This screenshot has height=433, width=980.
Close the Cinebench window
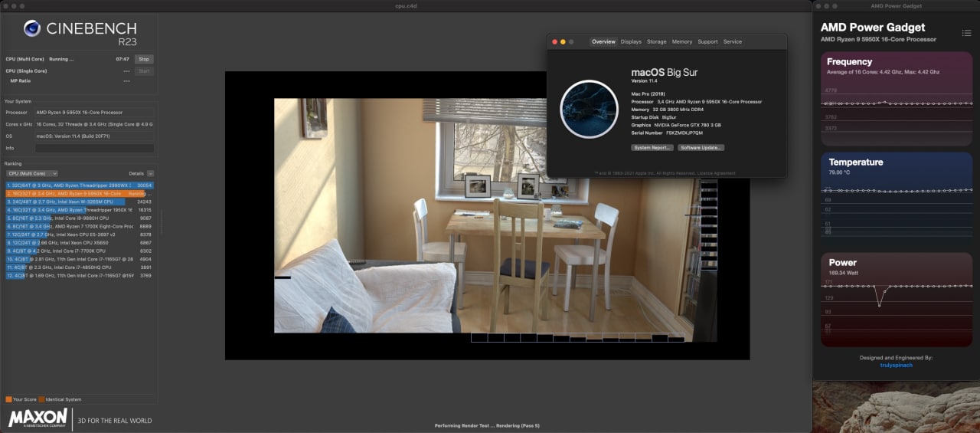(x=6, y=6)
